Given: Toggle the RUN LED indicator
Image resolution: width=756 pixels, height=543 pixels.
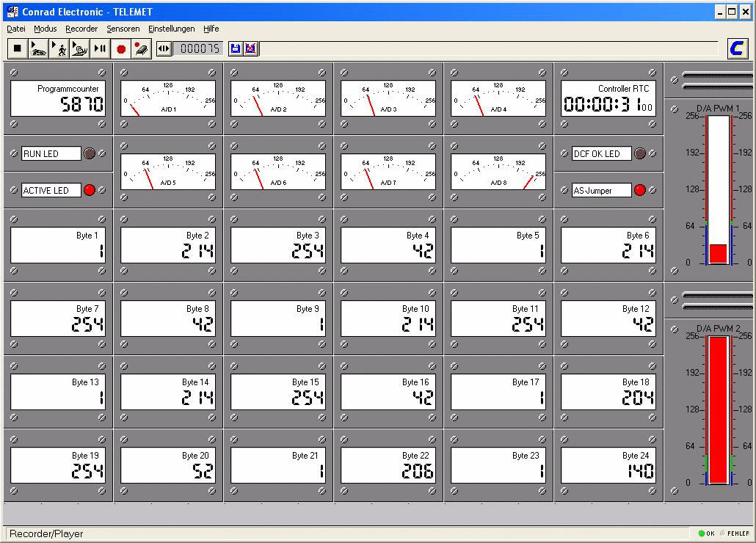Looking at the screenshot, I should (90, 153).
